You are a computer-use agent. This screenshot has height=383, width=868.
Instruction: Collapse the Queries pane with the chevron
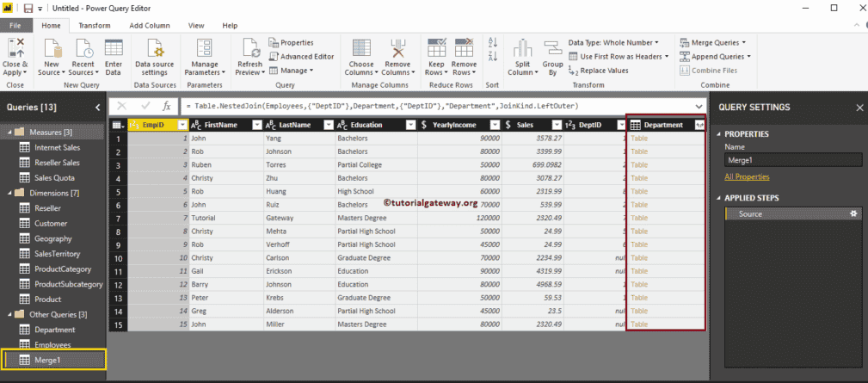coord(97,108)
